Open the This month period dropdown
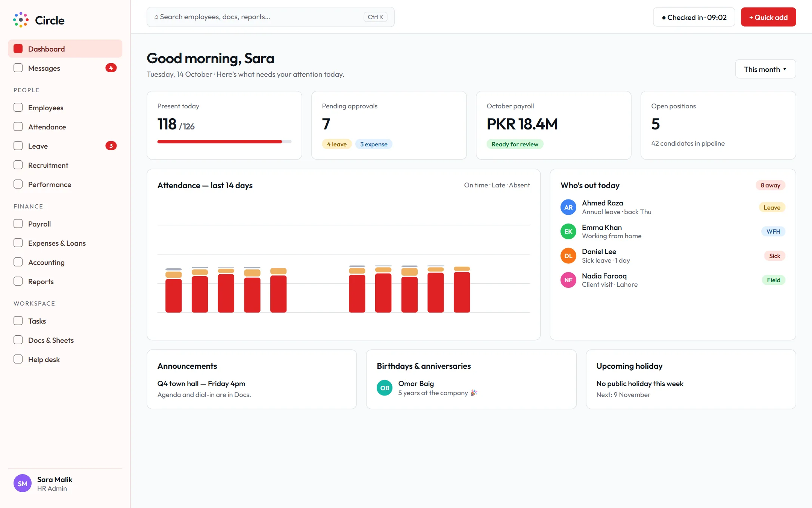812x508 pixels. [x=765, y=69]
